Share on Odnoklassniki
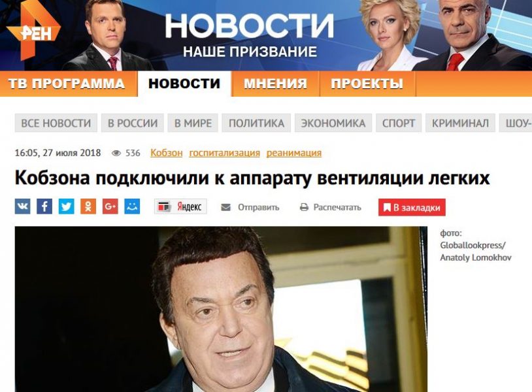Viewport: 532px width, 392px height. point(88,206)
